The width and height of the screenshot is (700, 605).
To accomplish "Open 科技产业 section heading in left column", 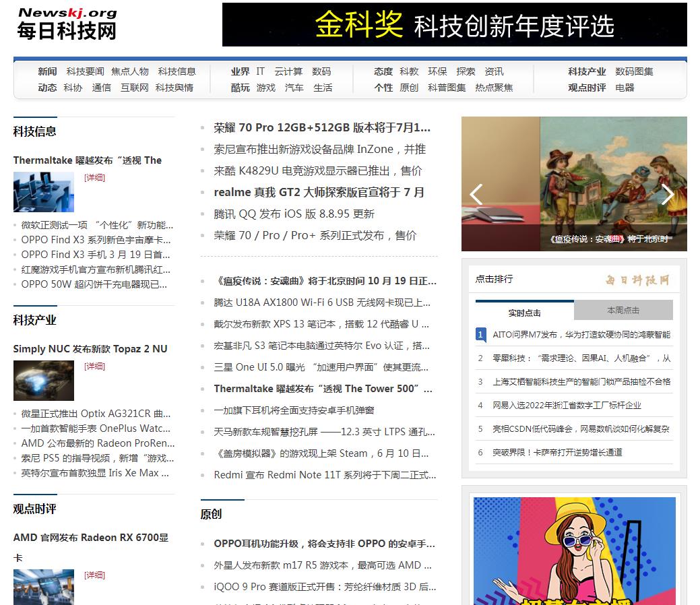I will tap(35, 320).
